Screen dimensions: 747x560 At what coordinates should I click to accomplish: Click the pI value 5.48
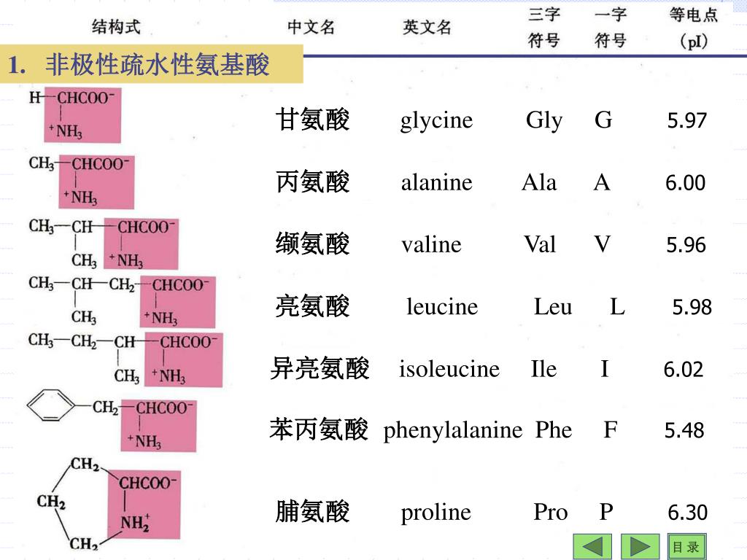684,430
